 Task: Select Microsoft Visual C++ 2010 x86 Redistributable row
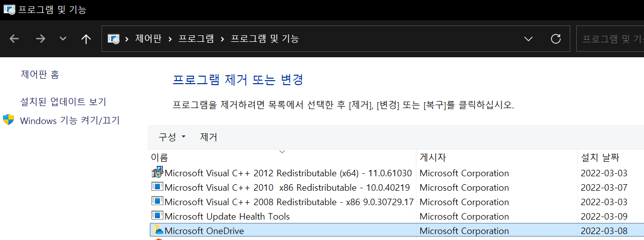tap(396, 188)
